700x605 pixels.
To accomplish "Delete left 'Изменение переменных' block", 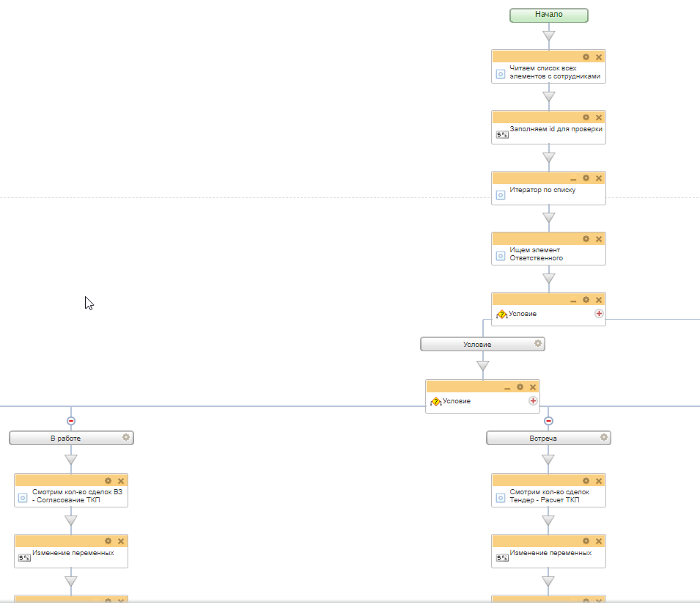I will coord(121,541).
